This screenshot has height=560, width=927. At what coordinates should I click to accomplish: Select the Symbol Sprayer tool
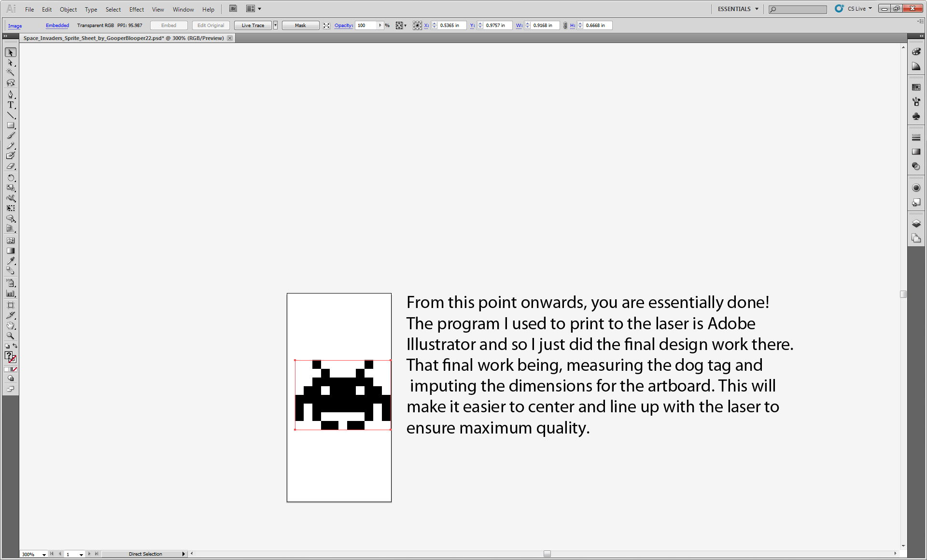point(11,283)
